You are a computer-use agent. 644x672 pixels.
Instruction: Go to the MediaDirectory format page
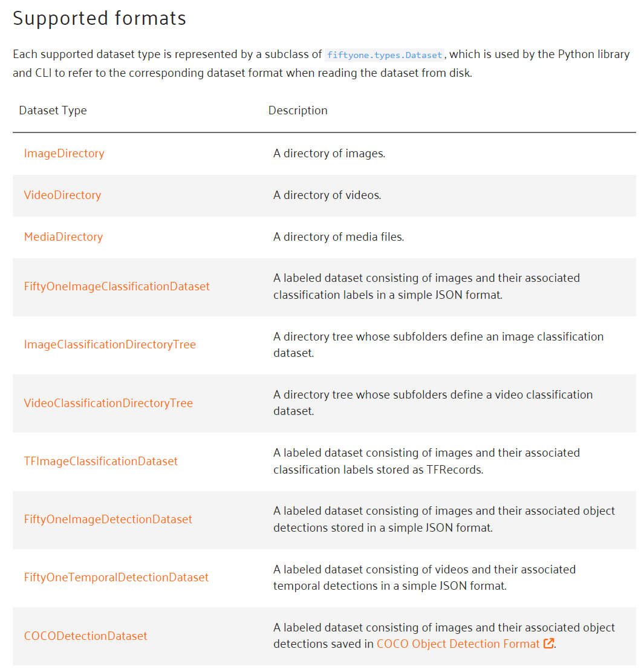[63, 237]
